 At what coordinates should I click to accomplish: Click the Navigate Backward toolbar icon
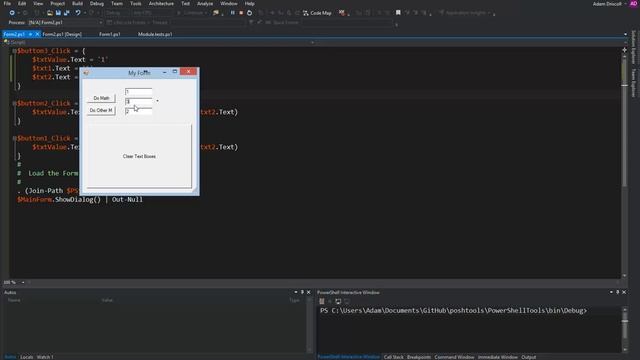[x=12, y=13]
